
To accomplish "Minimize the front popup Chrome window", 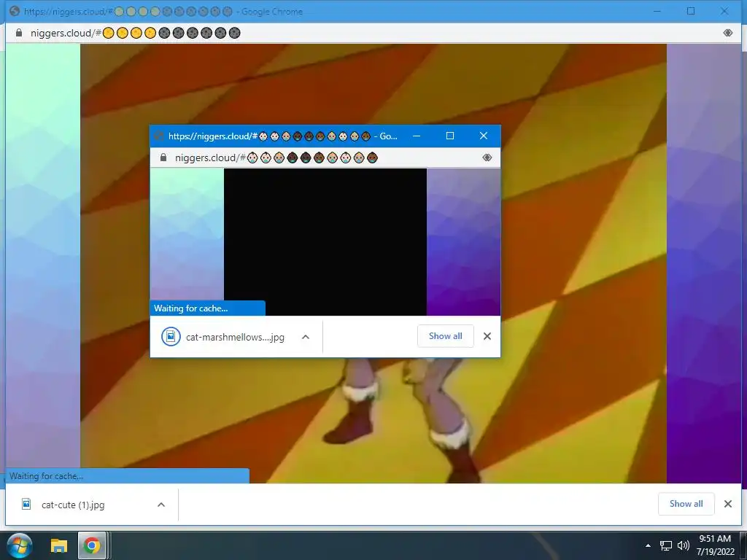I will [x=417, y=136].
